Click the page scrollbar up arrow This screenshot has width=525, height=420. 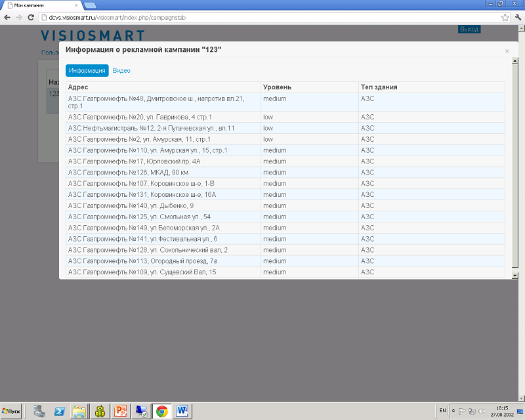click(521, 29)
